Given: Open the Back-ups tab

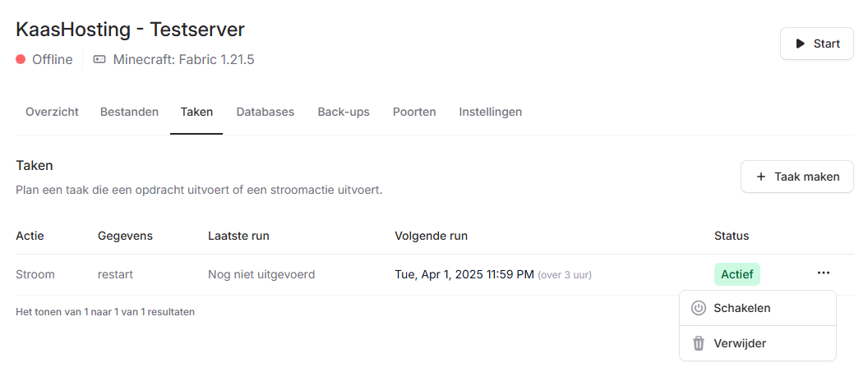Looking at the screenshot, I should 344,112.
